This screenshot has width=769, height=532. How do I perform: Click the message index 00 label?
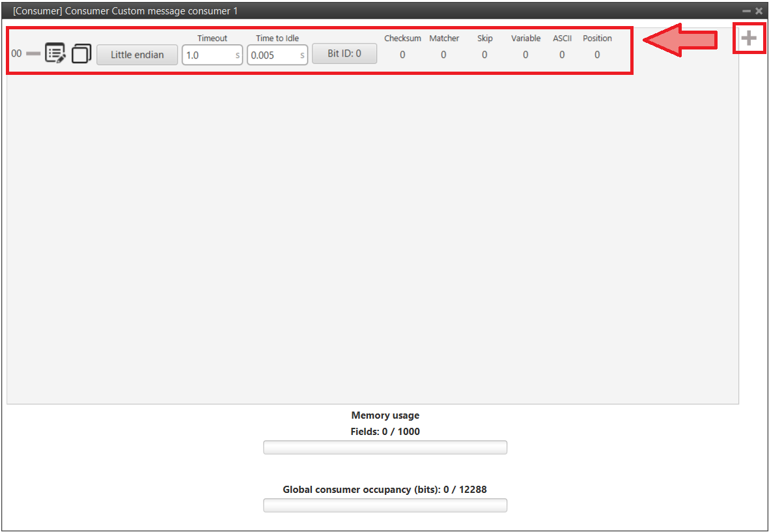click(16, 53)
